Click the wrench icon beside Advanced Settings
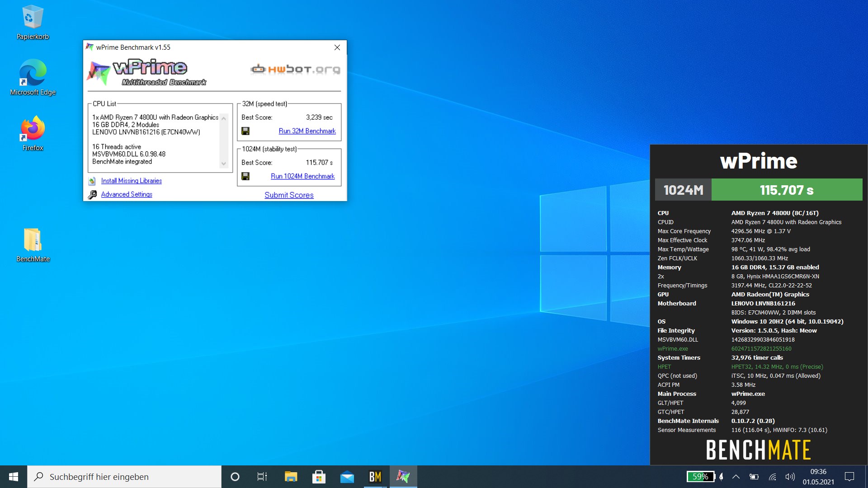This screenshot has height=488, width=868. pos(92,194)
